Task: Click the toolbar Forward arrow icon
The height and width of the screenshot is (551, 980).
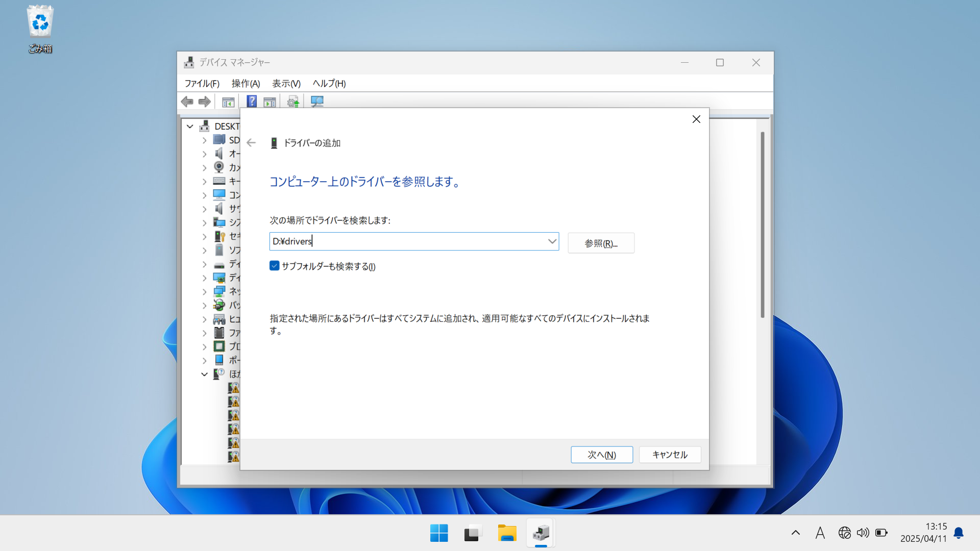Action: click(x=205, y=102)
